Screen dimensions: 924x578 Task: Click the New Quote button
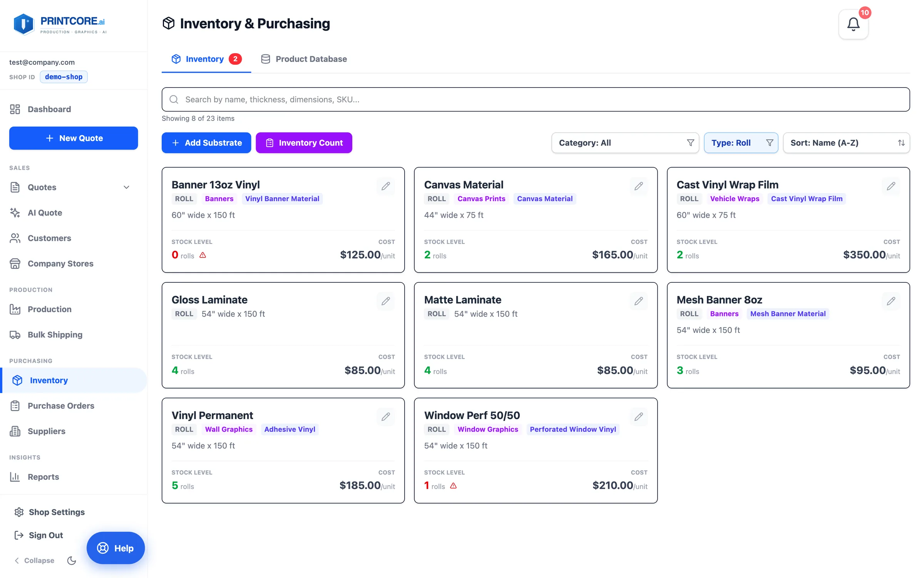pyautogui.click(x=74, y=138)
